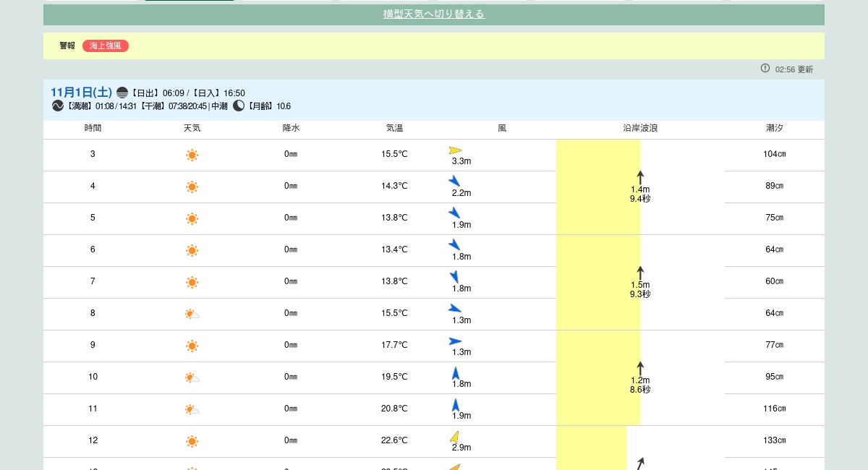Select the 潮汐 column header
The height and width of the screenshot is (470, 868).
[x=774, y=128]
